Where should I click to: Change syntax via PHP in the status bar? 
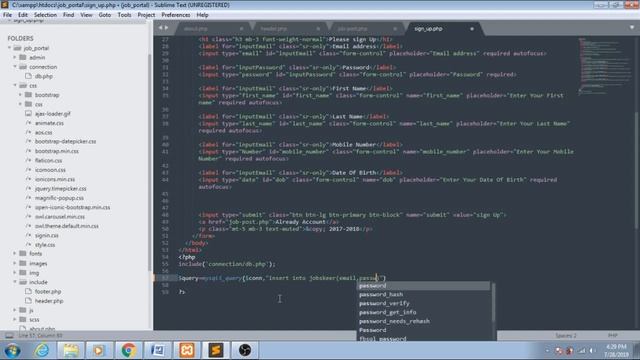click(613, 336)
